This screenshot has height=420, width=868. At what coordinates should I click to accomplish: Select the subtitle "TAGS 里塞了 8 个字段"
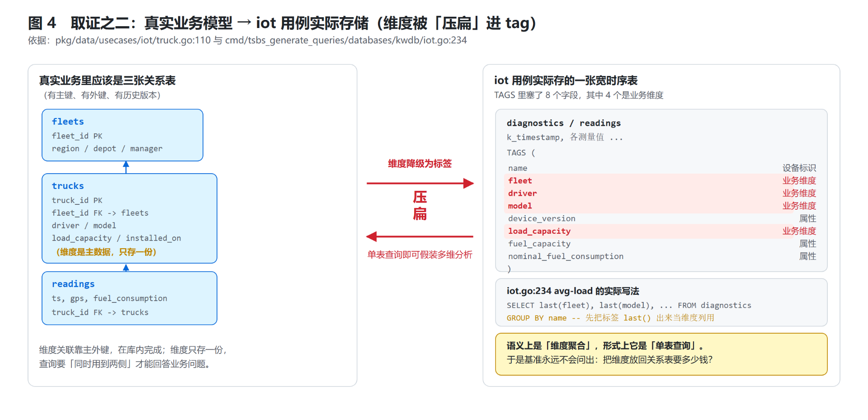tap(579, 95)
